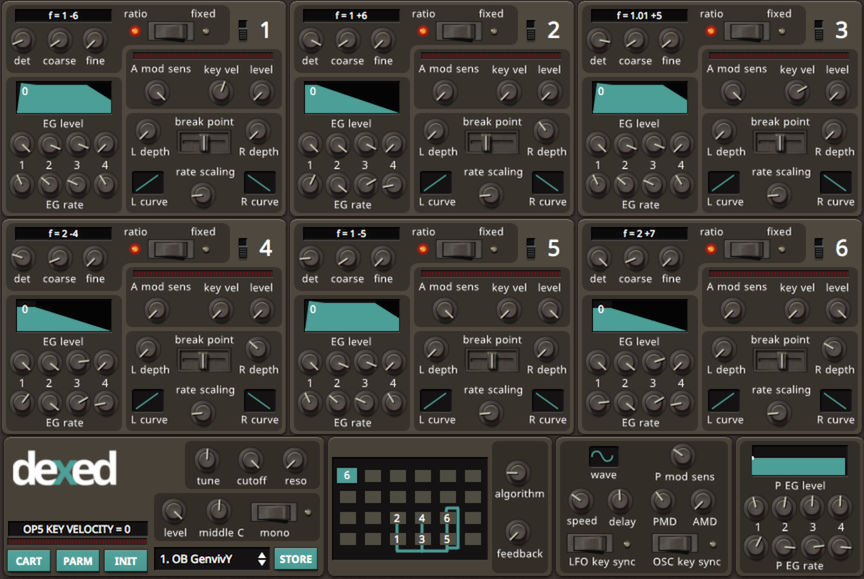Select the master level knob beside middle C
This screenshot has height=579, width=864.
click(x=175, y=512)
